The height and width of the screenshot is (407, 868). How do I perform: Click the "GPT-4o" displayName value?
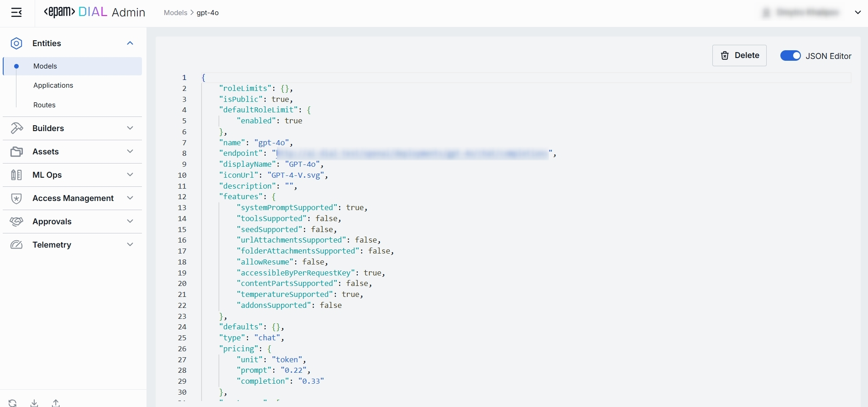click(x=302, y=164)
